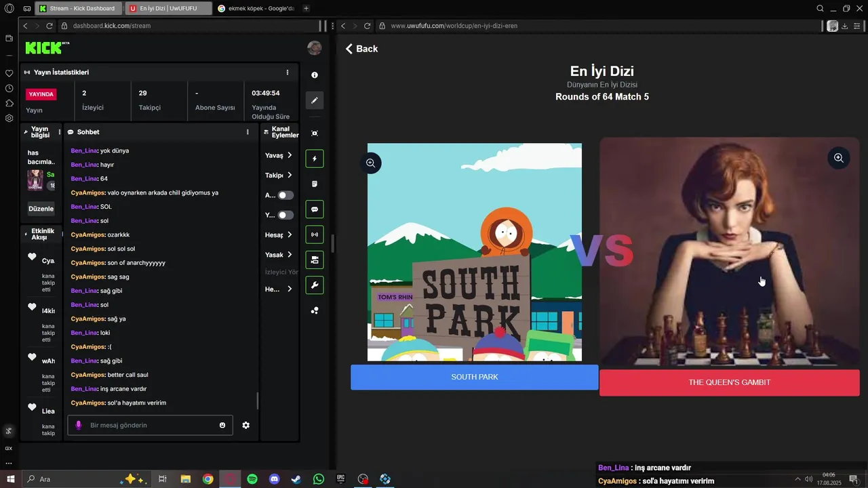Expand the Hesap option chevron
This screenshot has height=488, width=868.
(x=290, y=235)
